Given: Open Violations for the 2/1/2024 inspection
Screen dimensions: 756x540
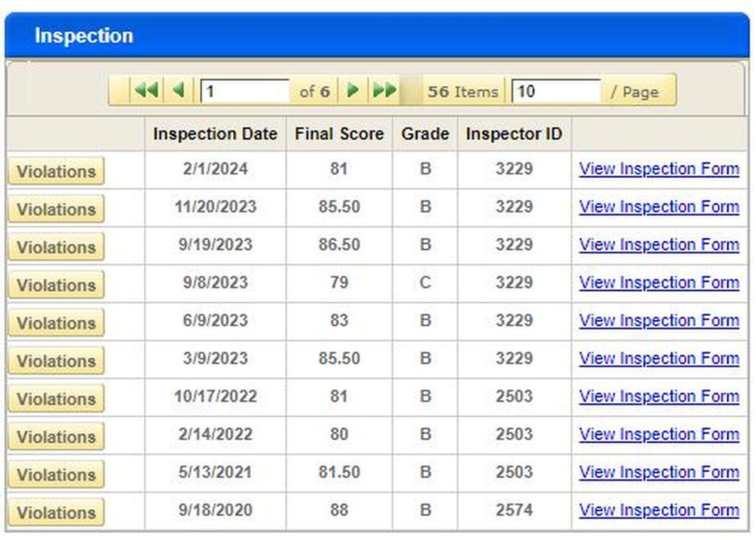Looking at the screenshot, I should (55, 171).
